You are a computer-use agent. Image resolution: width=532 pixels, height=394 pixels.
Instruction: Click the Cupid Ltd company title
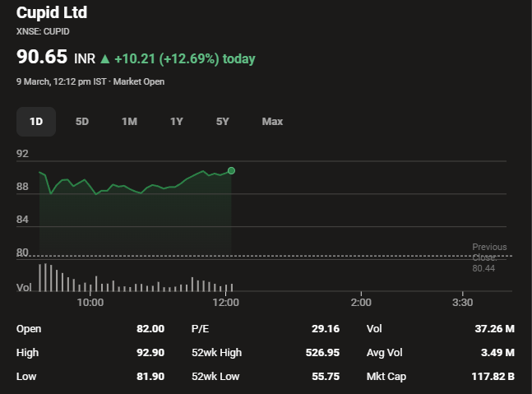pos(52,12)
